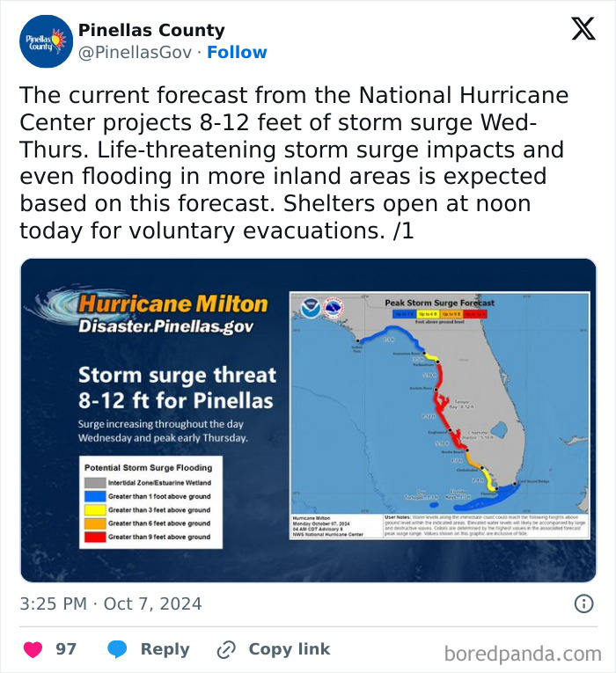Viewport: 616px width, 673px height.
Task: Click the NOAA logo on the map
Action: click(312, 308)
